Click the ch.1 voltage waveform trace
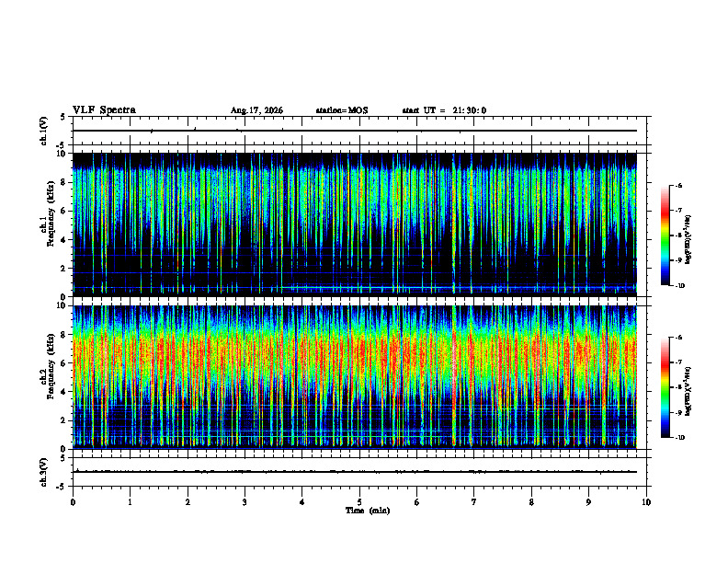The width and height of the screenshot is (728, 563). click(x=355, y=131)
